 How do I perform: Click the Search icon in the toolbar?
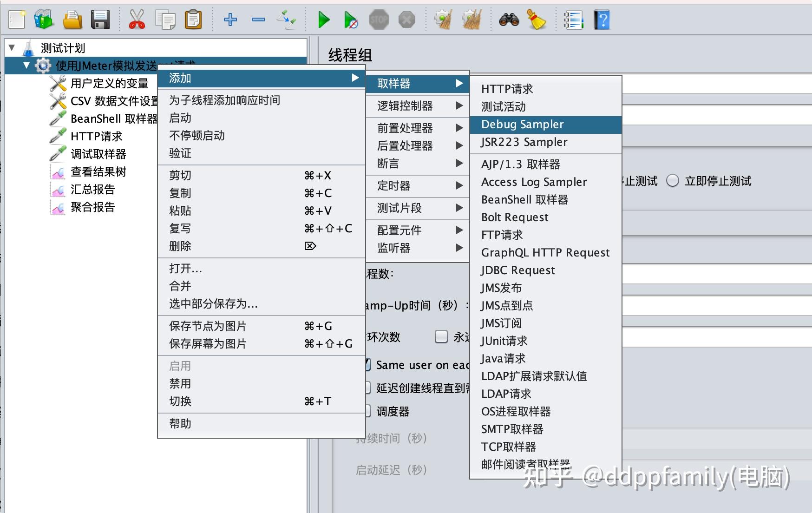tap(510, 19)
